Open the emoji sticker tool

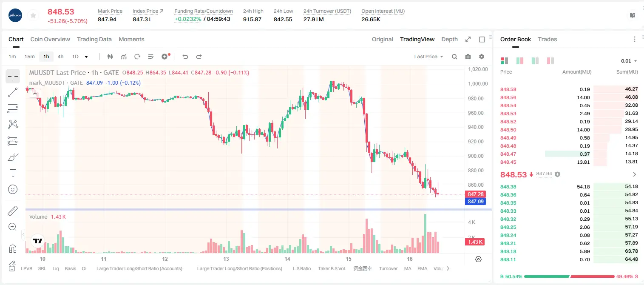point(13,189)
